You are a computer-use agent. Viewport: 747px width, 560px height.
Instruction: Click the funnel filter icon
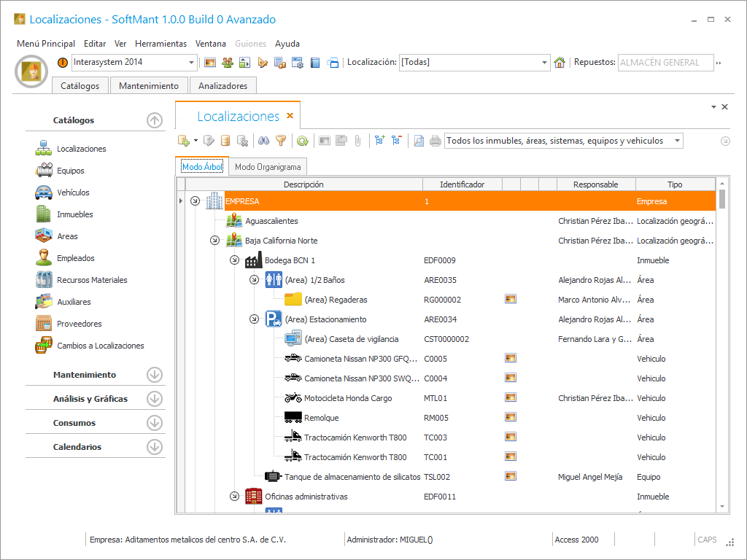click(x=280, y=141)
